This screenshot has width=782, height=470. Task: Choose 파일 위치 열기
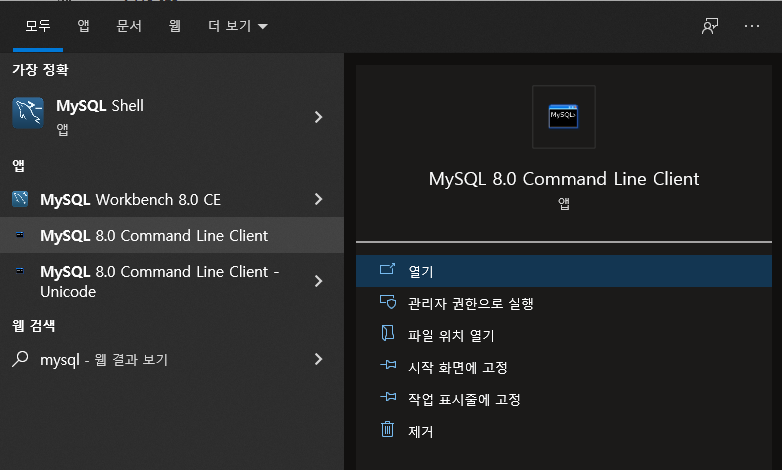click(x=564, y=335)
